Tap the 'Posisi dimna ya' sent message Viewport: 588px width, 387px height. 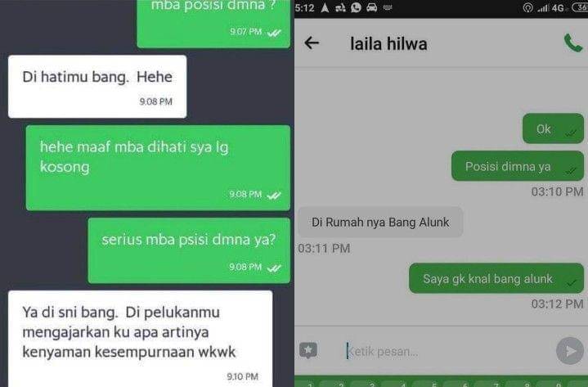pyautogui.click(x=518, y=166)
